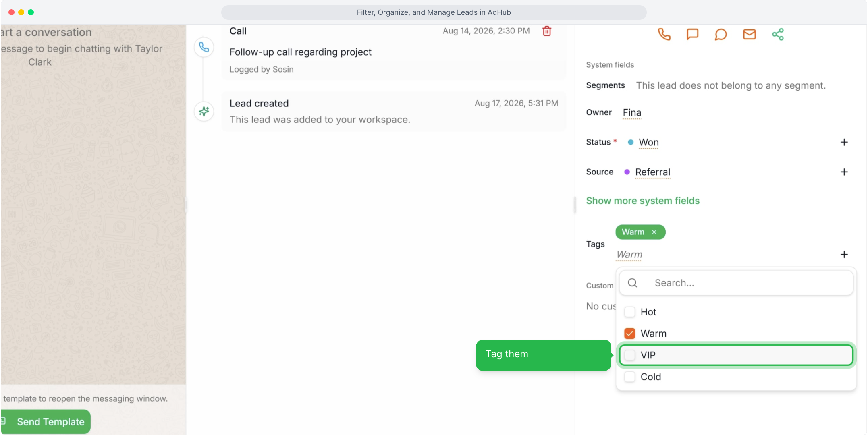The width and height of the screenshot is (868, 435).
Task: Remove the Warm tag chip
Action: pos(654,232)
